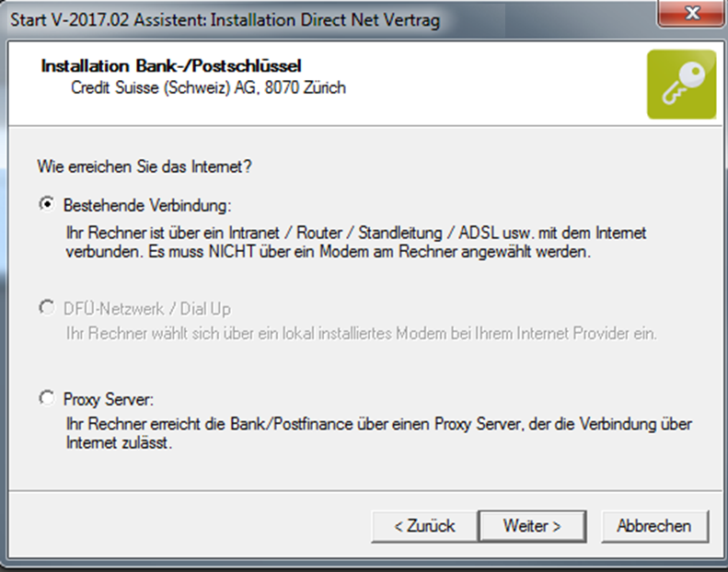
Task: Click the 'Internet zulässt.' text line
Action: click(119, 443)
